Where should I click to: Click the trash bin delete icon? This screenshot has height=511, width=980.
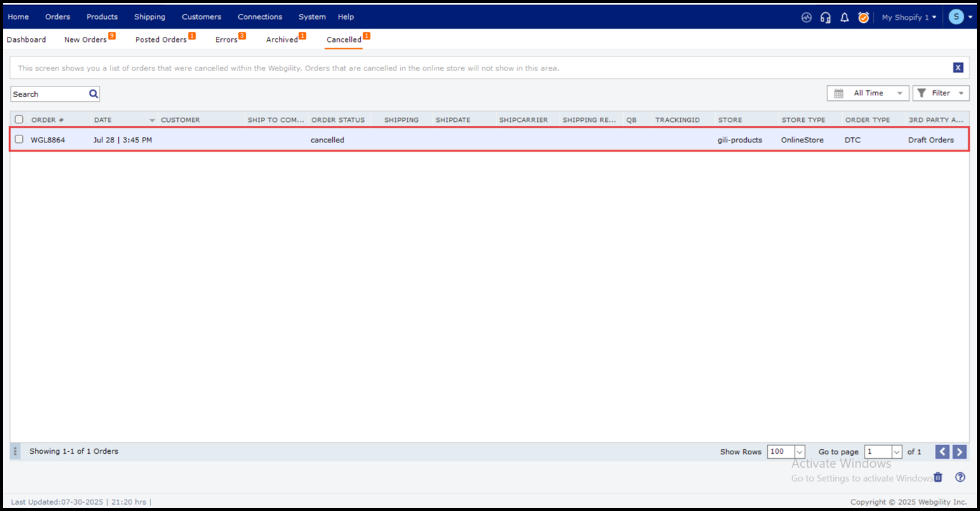pos(938,477)
